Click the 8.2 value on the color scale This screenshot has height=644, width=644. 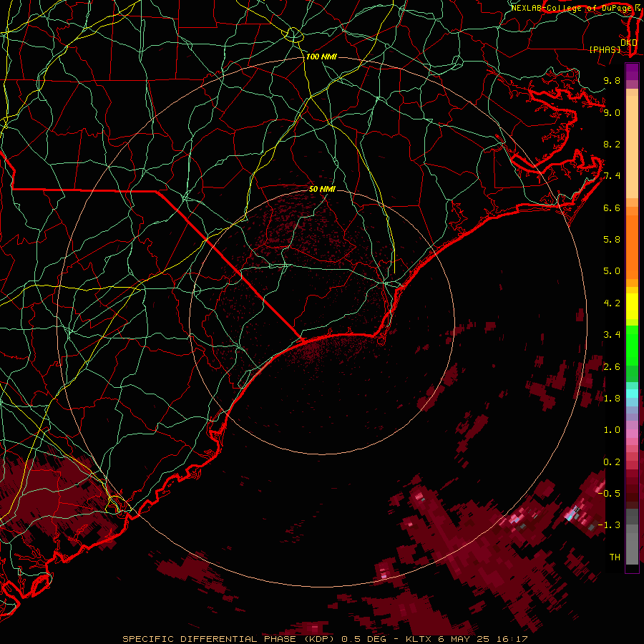612,144
